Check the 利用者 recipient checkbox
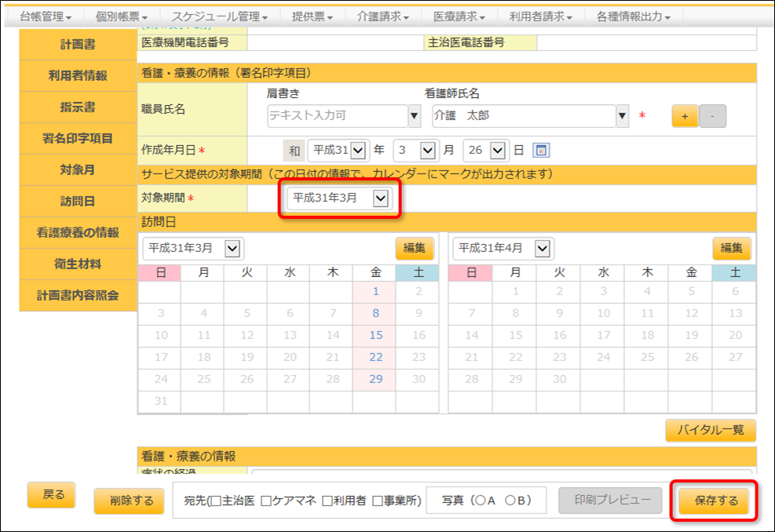 coord(327,501)
